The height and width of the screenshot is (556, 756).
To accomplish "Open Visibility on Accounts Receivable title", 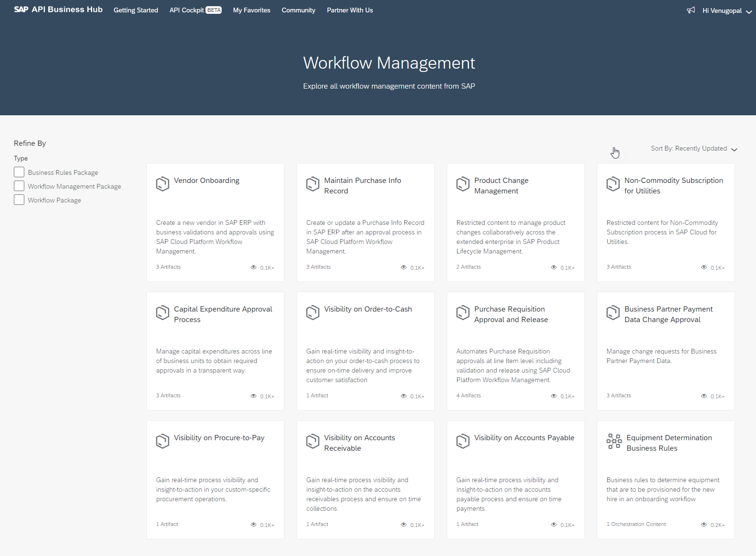I will pos(359,443).
